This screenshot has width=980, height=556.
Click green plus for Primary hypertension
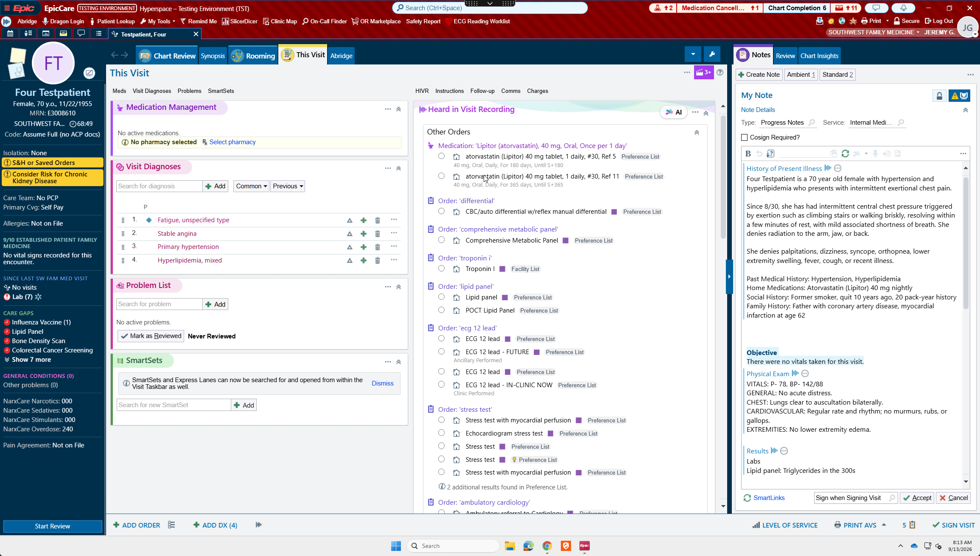click(364, 247)
